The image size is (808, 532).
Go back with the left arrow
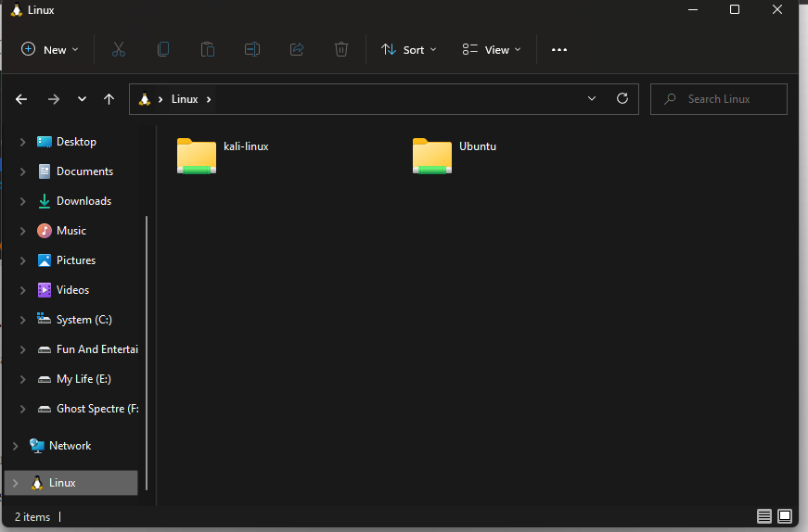coord(21,99)
